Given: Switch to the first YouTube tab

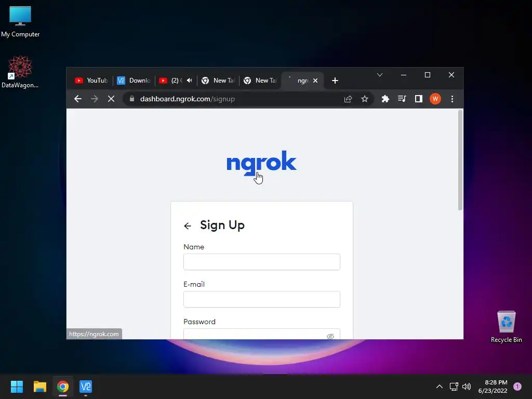Looking at the screenshot, I should pyautogui.click(x=91, y=81).
